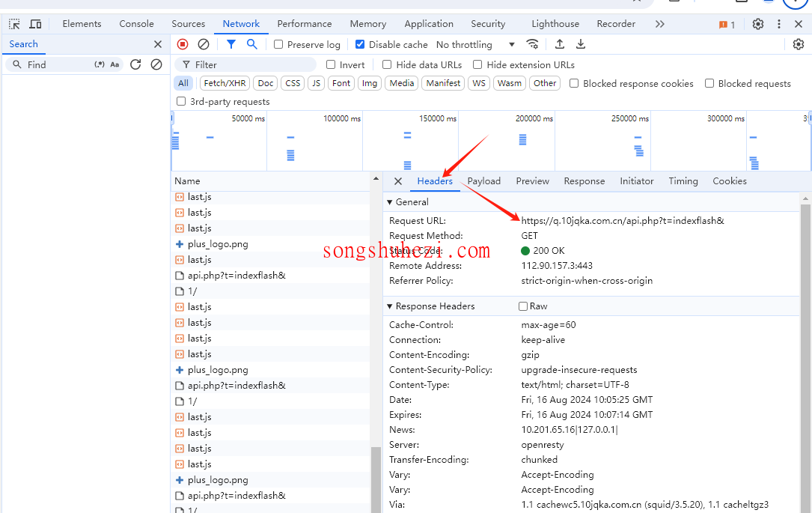
Task: Click the network Filter text field
Action: [245, 64]
